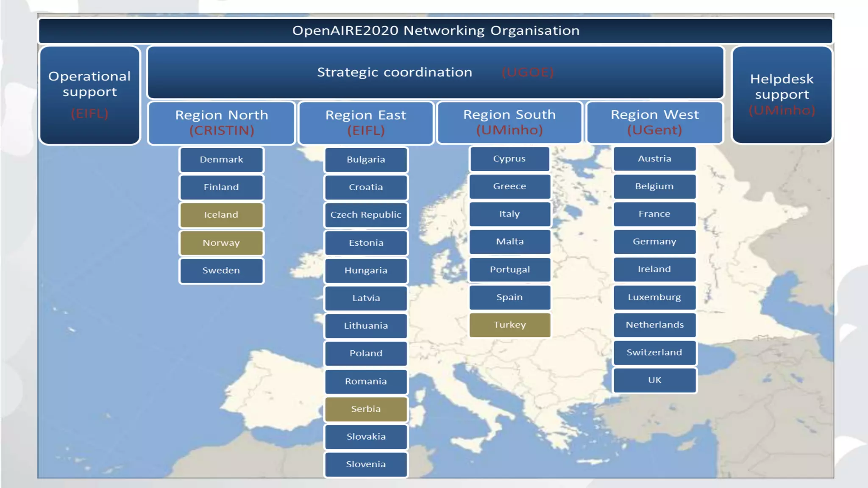The height and width of the screenshot is (488, 868).
Task: Select the gold Norway box
Action: pos(221,243)
